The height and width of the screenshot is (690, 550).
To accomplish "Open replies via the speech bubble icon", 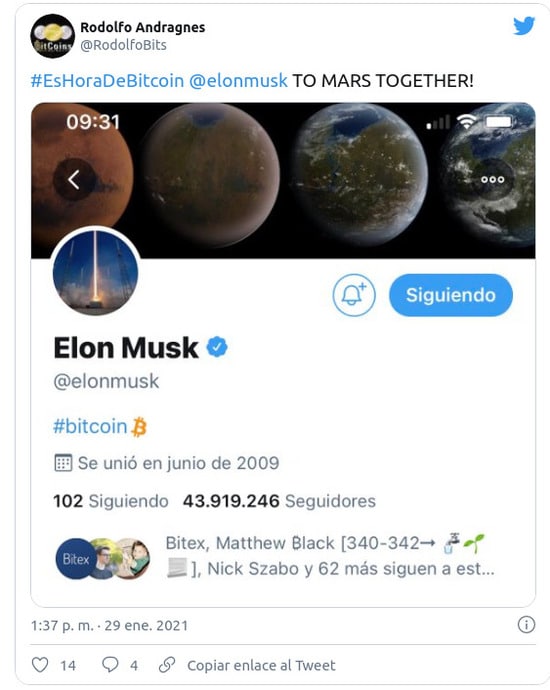I will 110,664.
